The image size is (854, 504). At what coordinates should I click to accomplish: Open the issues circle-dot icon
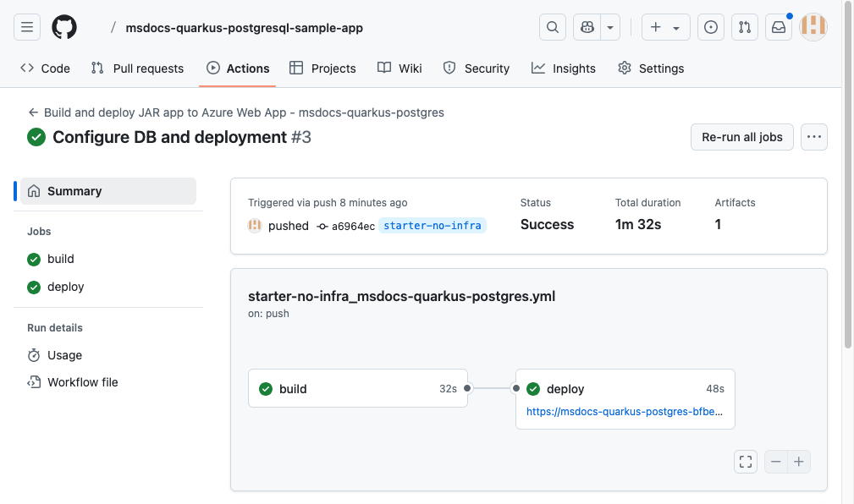(711, 27)
